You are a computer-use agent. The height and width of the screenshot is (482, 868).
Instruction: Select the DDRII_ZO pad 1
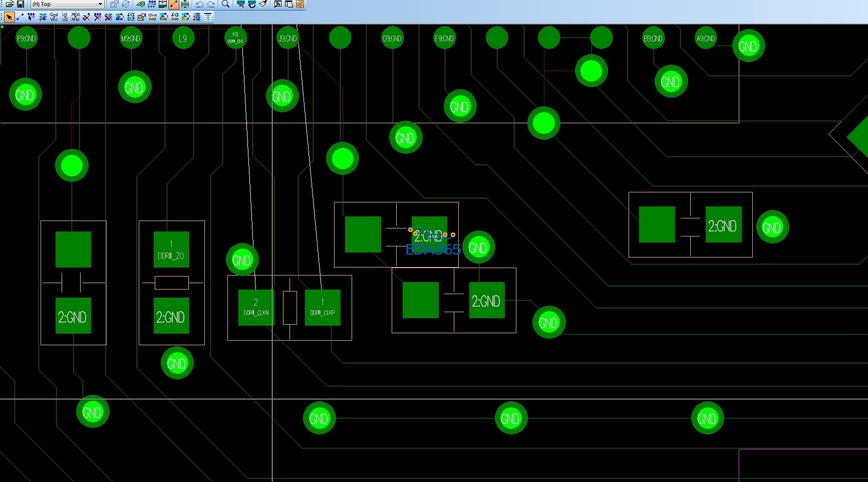(x=171, y=250)
